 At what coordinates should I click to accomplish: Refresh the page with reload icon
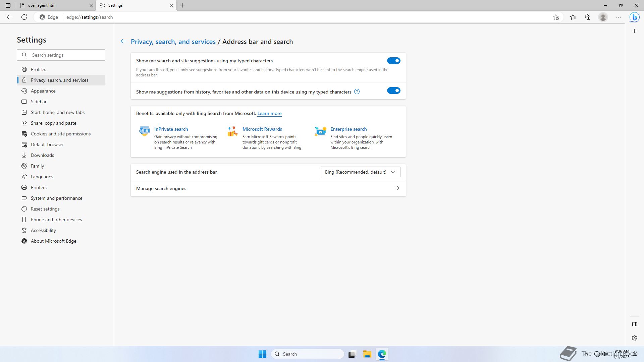(24, 17)
